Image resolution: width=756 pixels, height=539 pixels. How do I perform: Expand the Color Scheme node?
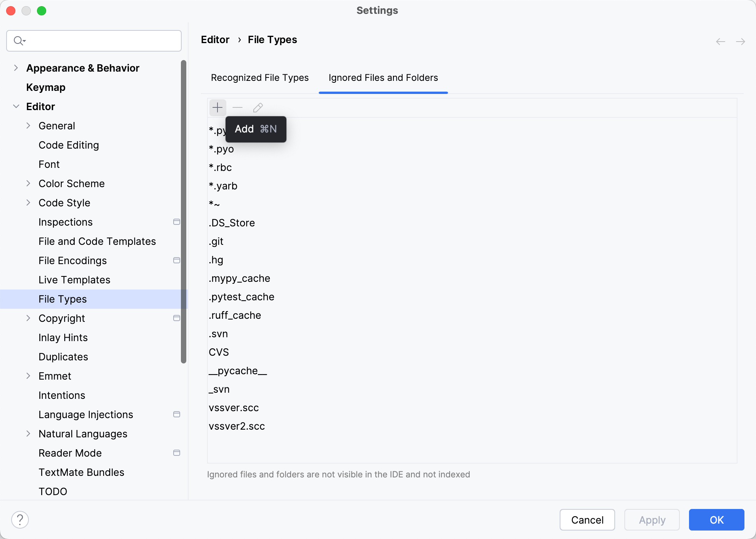pos(28,183)
